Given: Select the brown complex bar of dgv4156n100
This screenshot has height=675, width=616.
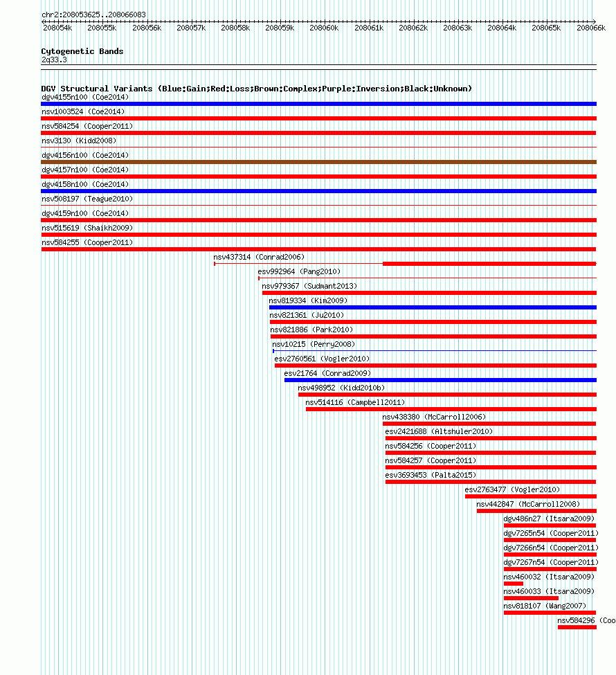Looking at the screenshot, I should click(318, 162).
